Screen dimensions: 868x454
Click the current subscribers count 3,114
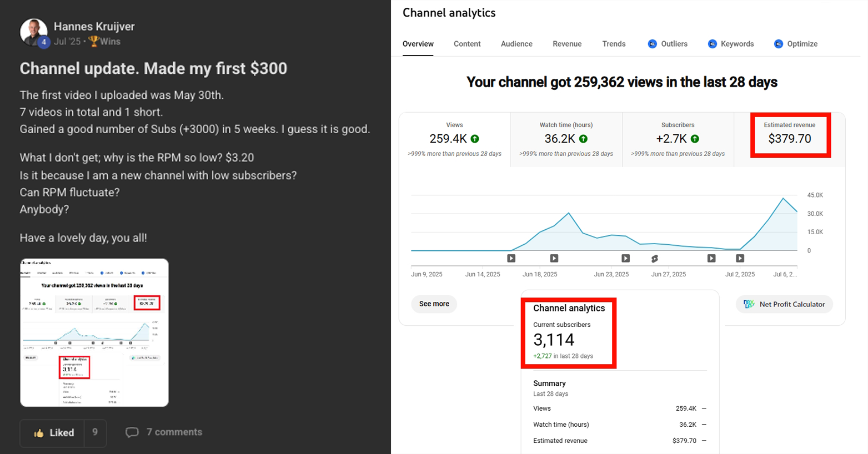click(x=554, y=340)
